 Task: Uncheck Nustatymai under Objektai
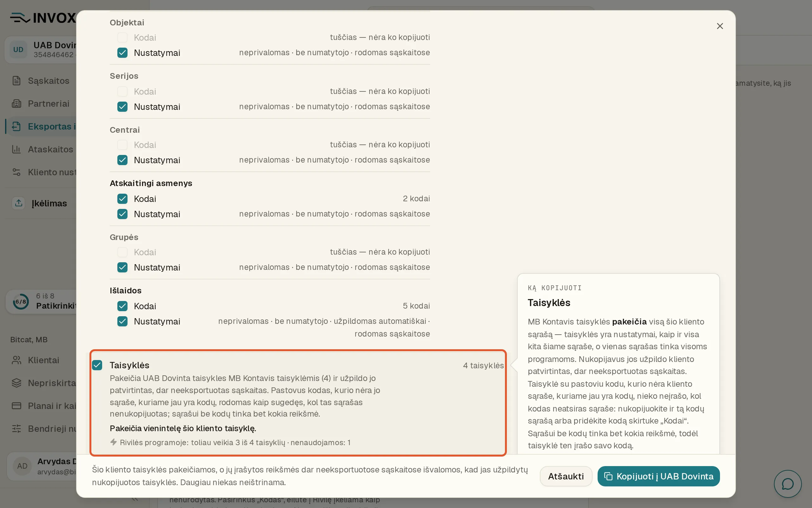point(122,53)
